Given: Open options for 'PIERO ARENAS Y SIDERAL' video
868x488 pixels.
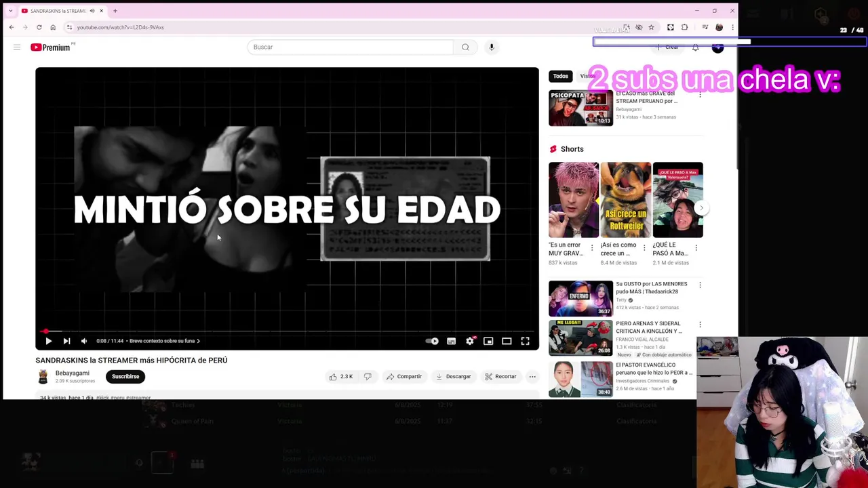Looking at the screenshot, I should pos(700,325).
